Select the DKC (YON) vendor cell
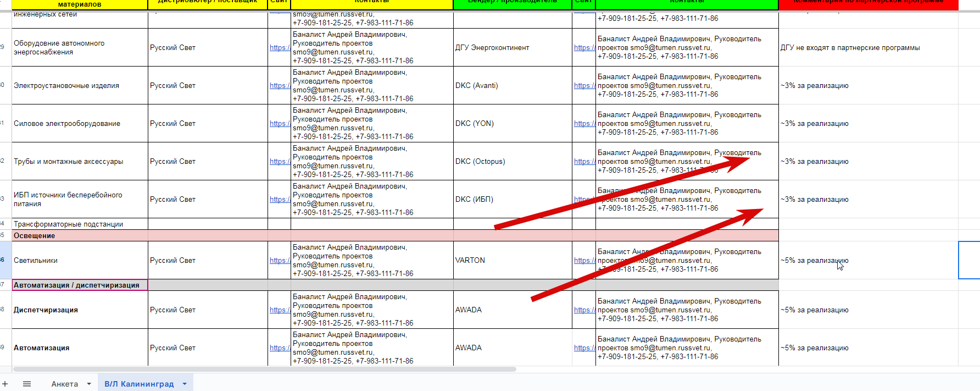The height and width of the screenshot is (391, 980). (x=513, y=123)
